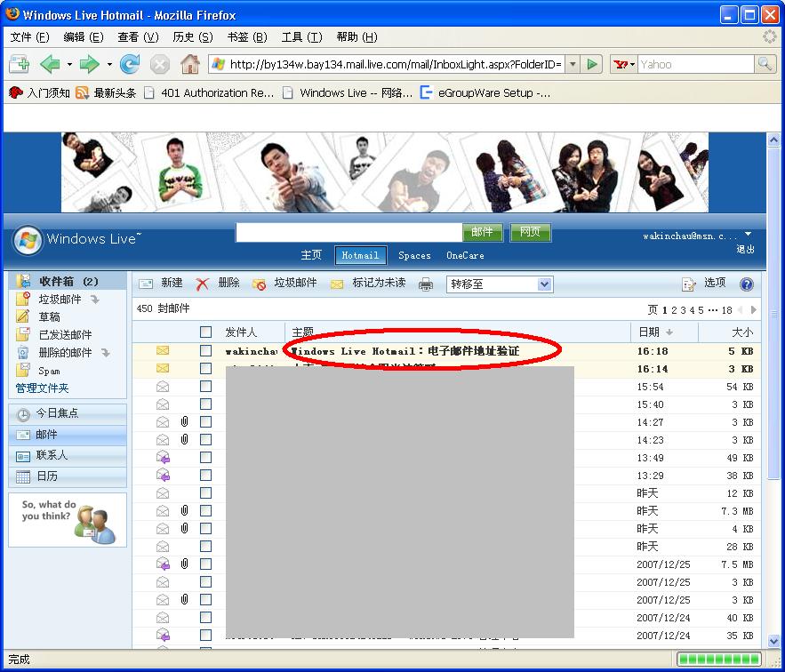Image resolution: width=785 pixels, height=672 pixels.
Task: Switch to the Spaces tab
Action: 414,255
